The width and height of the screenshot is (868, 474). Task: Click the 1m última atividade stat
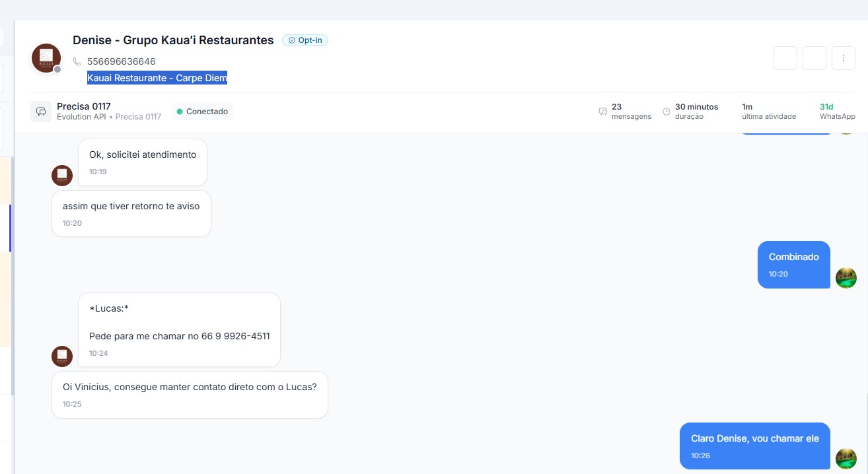click(768, 111)
